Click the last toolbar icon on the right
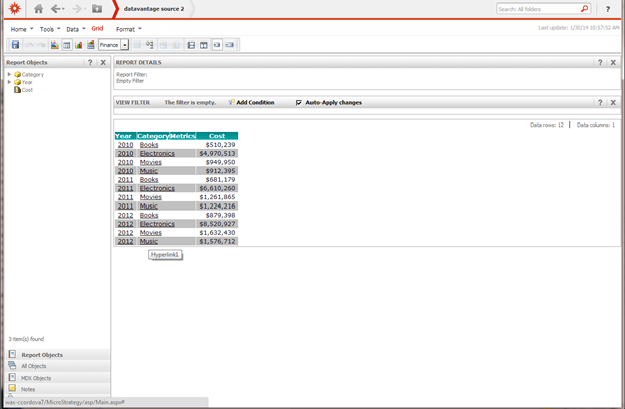This screenshot has width=625, height=409. tap(230, 45)
